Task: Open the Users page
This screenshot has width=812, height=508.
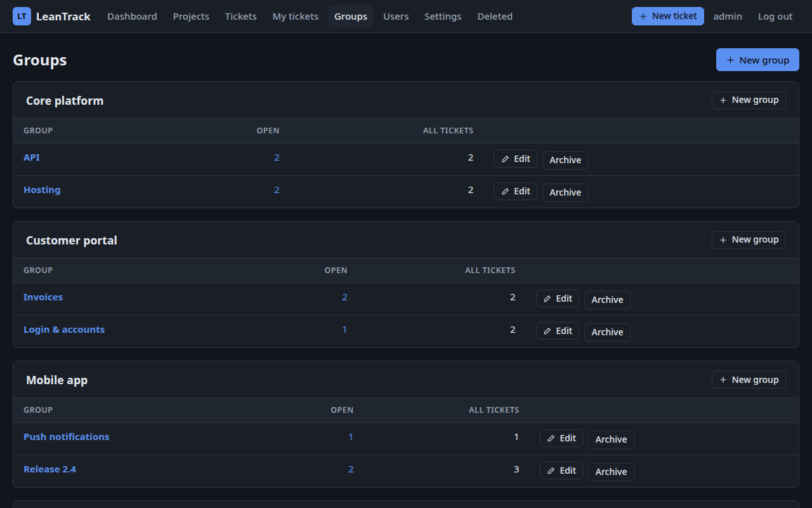Action: [x=396, y=17]
